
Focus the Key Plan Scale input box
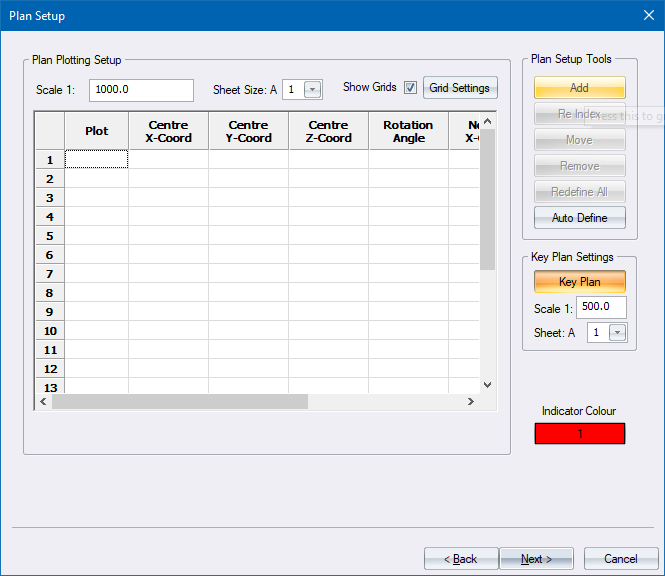601,308
